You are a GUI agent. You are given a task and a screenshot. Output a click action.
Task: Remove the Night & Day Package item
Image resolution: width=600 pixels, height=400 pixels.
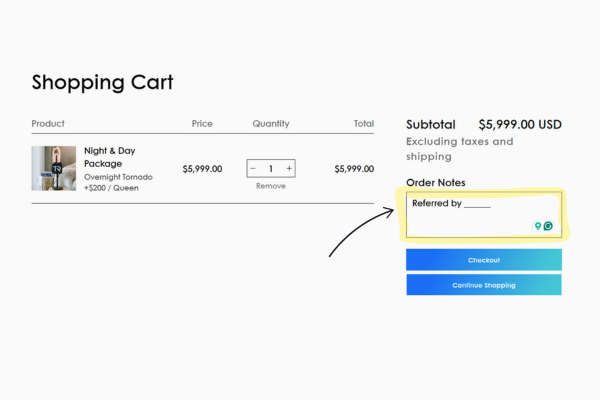coord(271,186)
